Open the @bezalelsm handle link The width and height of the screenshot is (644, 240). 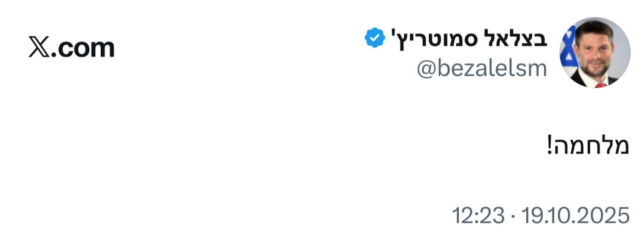click(482, 69)
